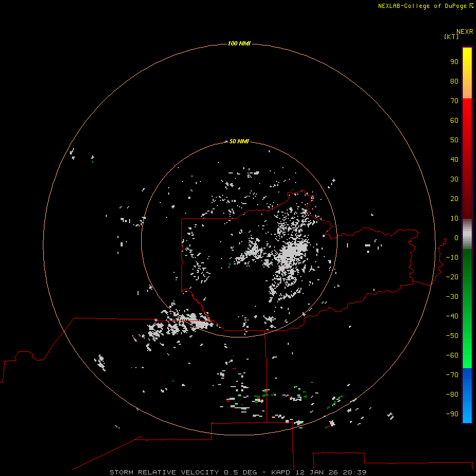The height and width of the screenshot is (476, 476).
Task: Click the -50 knot label on color scale
Action: [452, 336]
